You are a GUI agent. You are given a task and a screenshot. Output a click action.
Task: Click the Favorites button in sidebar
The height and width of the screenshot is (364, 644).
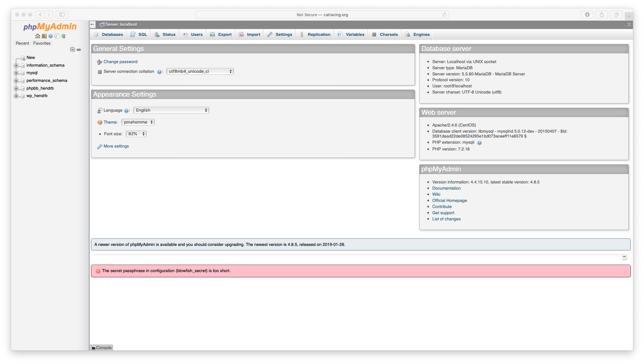point(42,43)
